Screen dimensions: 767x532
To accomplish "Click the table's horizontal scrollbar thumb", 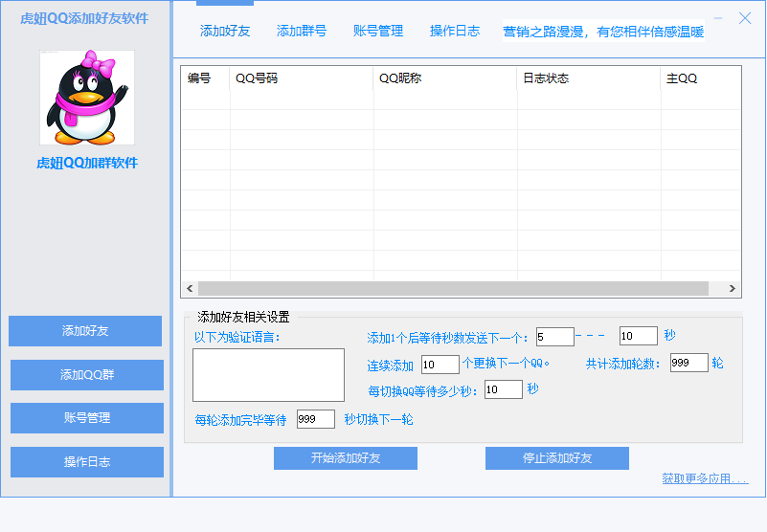I will click(x=454, y=289).
